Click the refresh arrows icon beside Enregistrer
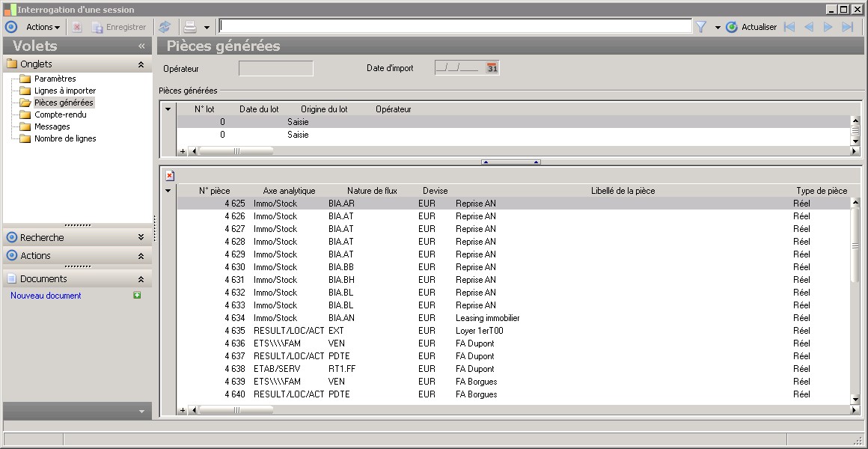This screenshot has height=449, width=868. pyautogui.click(x=164, y=27)
